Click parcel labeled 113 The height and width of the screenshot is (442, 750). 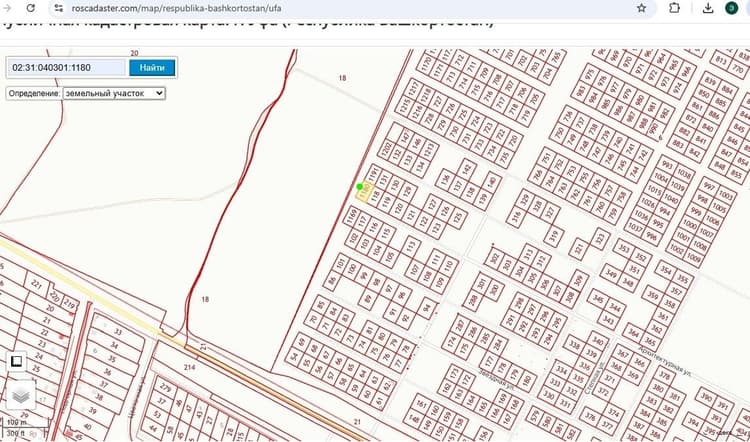(411, 246)
